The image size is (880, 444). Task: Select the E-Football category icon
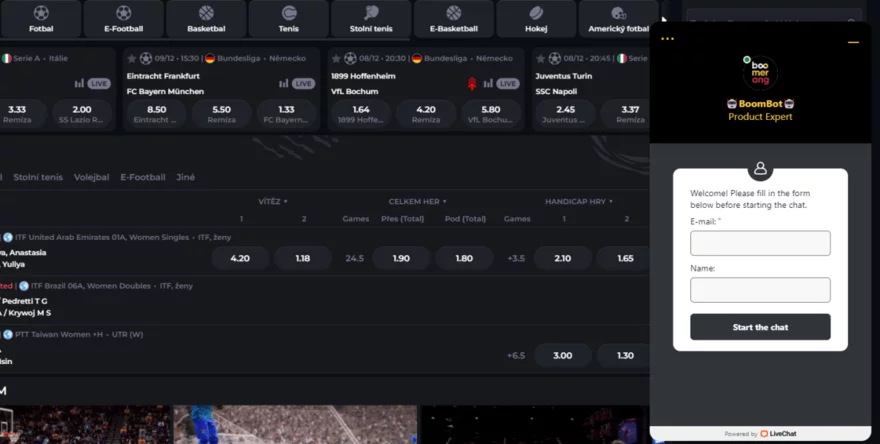tap(123, 19)
